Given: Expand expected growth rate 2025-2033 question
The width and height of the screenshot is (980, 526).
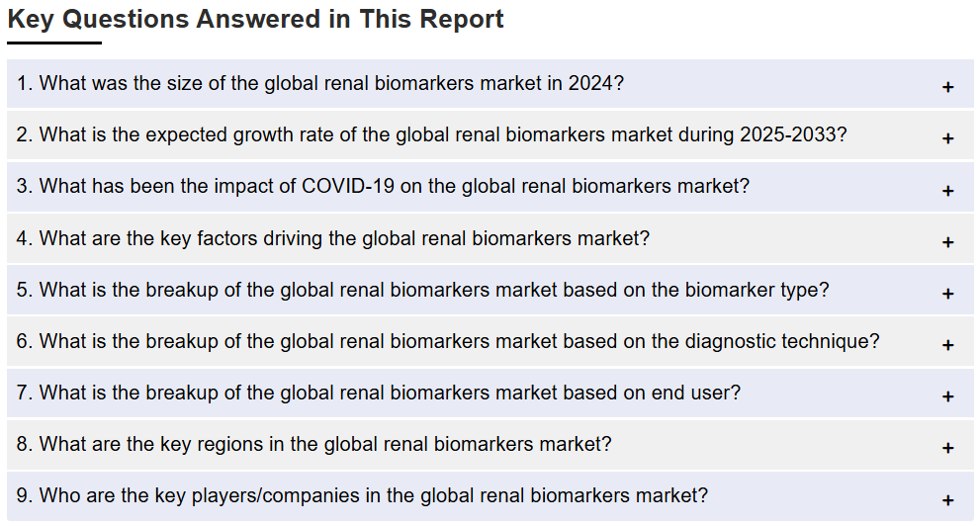Looking at the screenshot, I should tap(490, 134).
